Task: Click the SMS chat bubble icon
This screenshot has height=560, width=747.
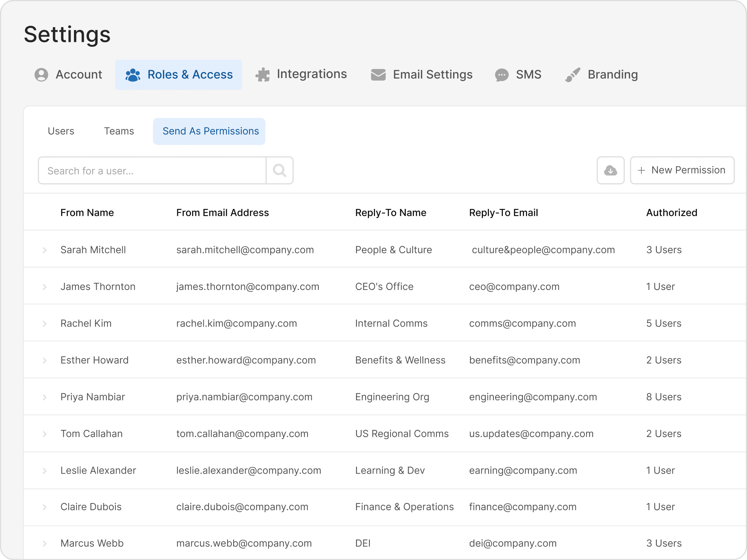Action: (x=501, y=75)
